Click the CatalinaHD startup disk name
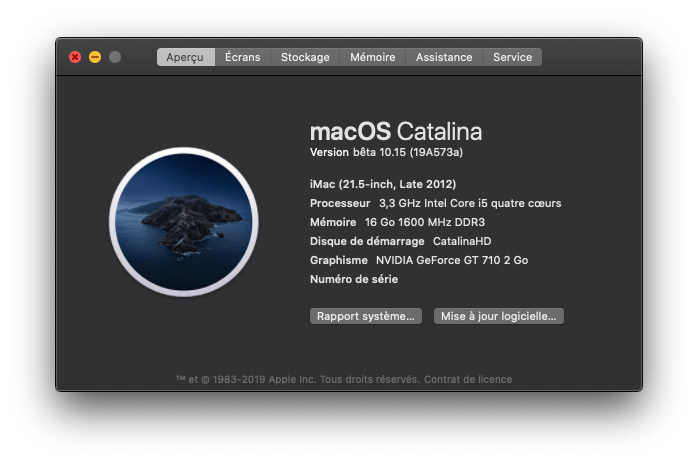The height and width of the screenshot is (465, 698). coord(462,241)
